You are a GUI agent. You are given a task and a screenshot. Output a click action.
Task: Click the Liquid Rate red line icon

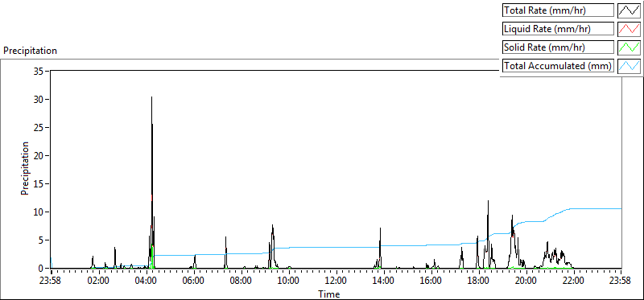point(629,29)
